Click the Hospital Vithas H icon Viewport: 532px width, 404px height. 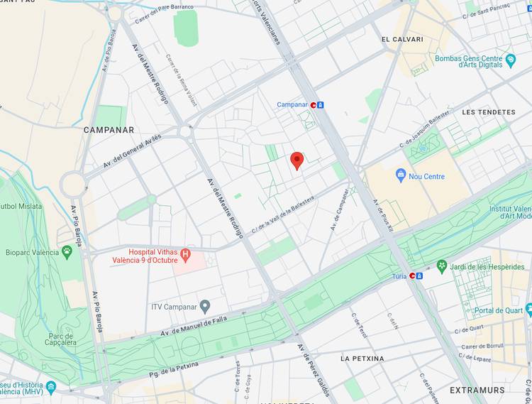click(x=185, y=256)
